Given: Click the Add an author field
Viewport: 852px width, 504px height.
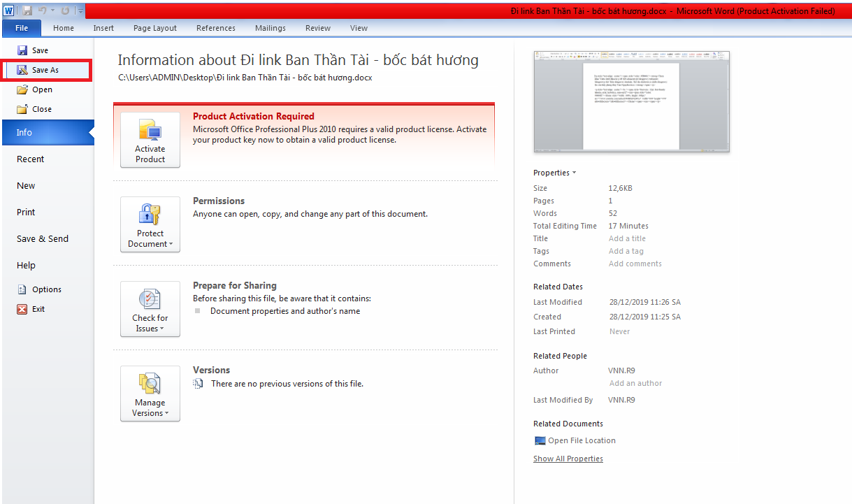Looking at the screenshot, I should tap(636, 383).
